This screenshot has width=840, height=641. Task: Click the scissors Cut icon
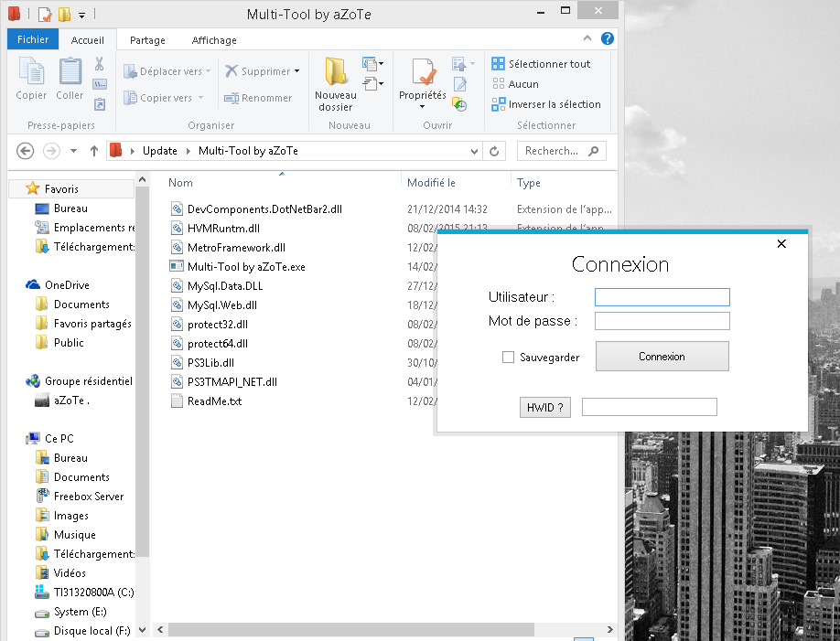tap(99, 64)
